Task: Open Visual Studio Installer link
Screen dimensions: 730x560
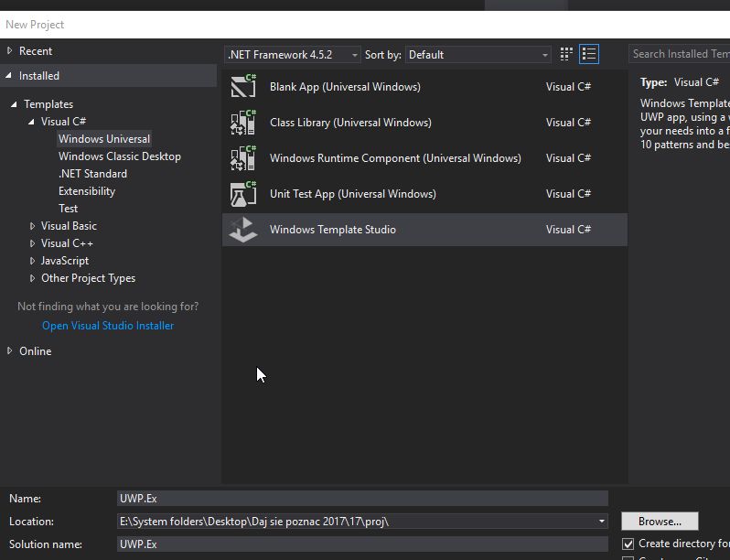Action: pyautogui.click(x=108, y=326)
